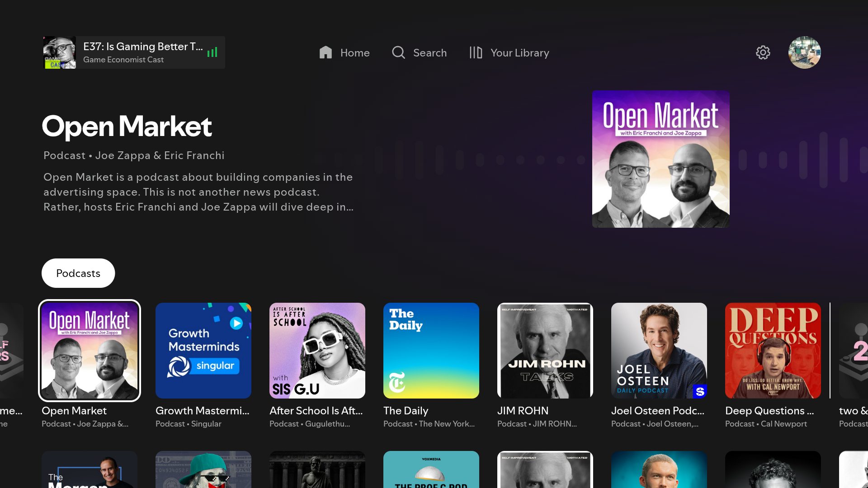Screen dimensions: 868x488
Task: Open the Game Economist Cast now-playing thumbnail
Action: pos(60,52)
